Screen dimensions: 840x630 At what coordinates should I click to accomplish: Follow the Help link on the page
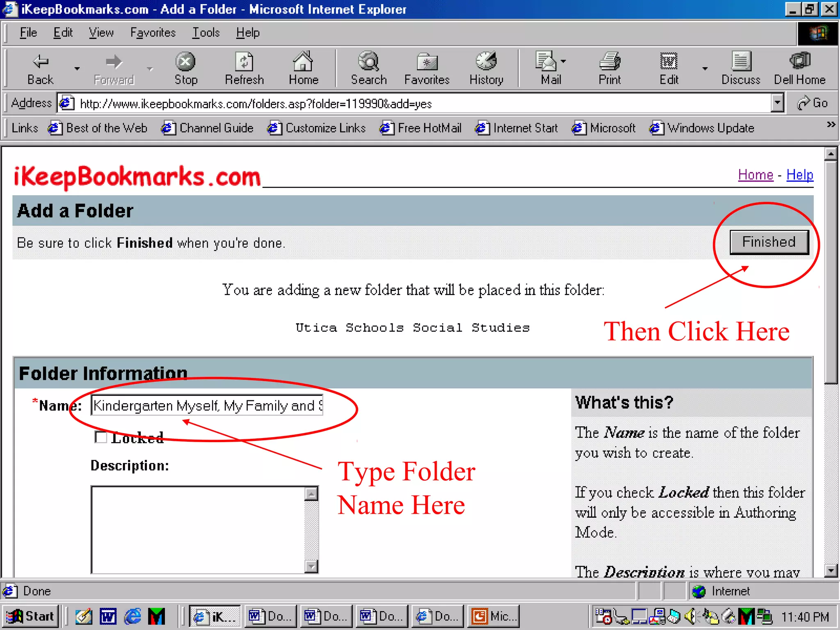(800, 175)
